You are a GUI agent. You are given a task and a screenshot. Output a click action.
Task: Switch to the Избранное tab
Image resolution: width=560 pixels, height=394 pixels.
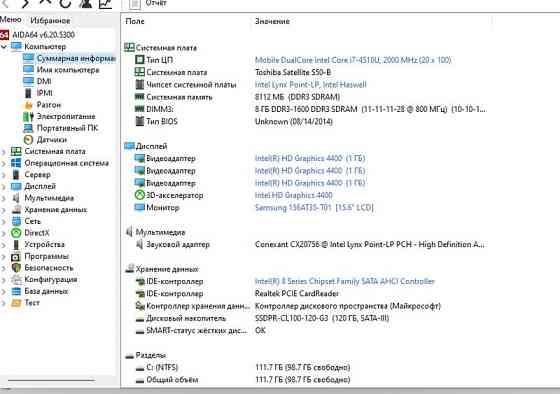[50, 21]
